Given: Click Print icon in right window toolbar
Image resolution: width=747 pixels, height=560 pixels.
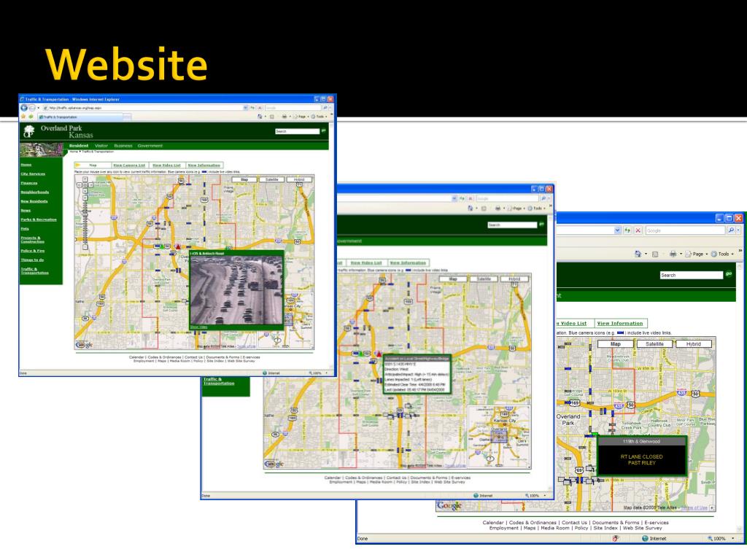Looking at the screenshot, I should pos(673,254).
